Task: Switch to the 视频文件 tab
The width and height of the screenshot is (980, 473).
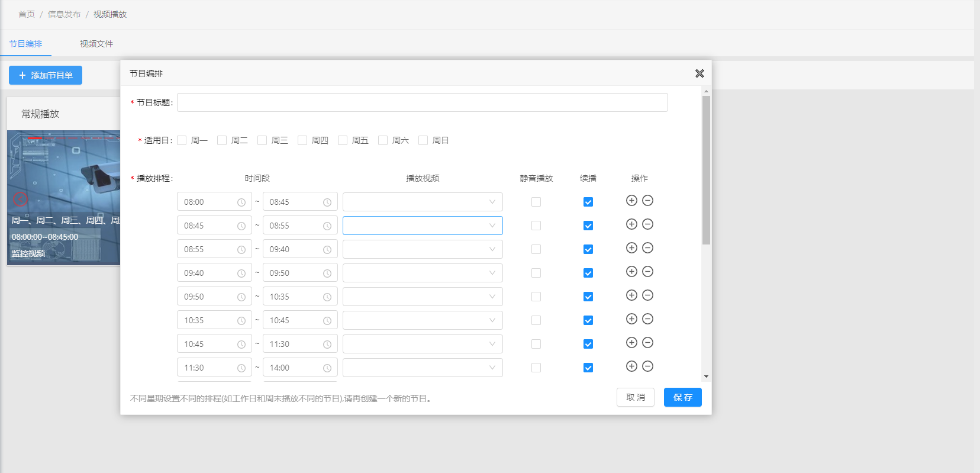Action: click(x=96, y=44)
